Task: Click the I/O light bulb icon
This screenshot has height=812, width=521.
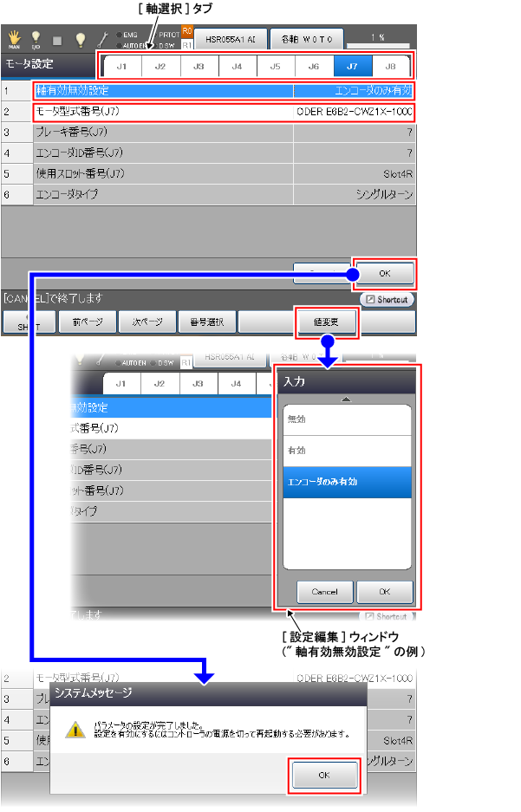Action: [x=36, y=39]
